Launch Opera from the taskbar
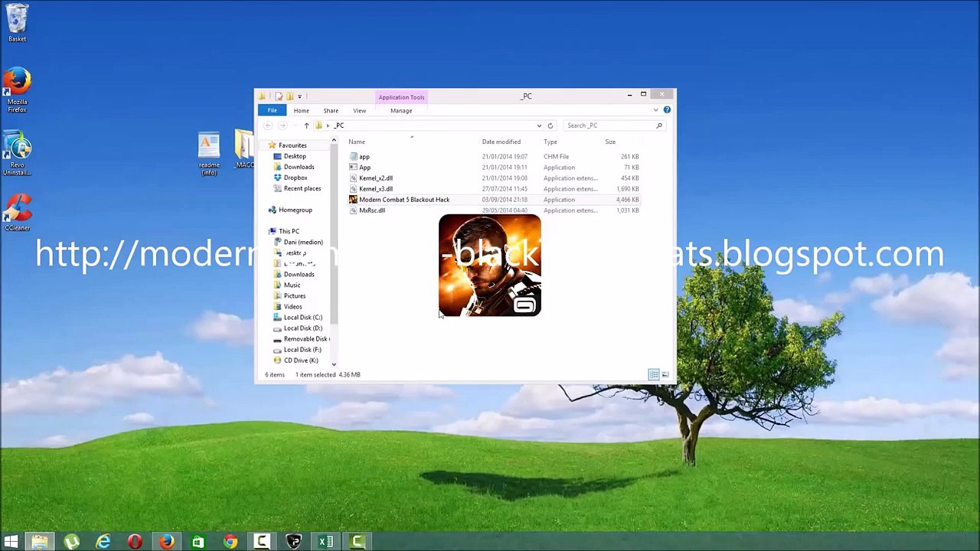Viewport: 980px width, 551px height. coord(135,542)
